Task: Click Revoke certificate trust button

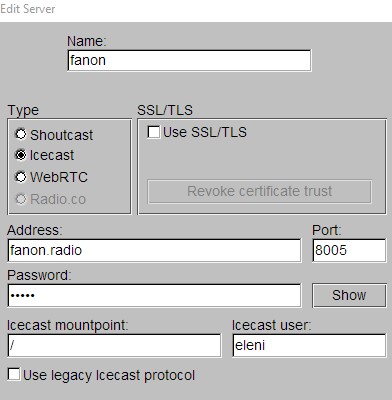Action: click(259, 191)
